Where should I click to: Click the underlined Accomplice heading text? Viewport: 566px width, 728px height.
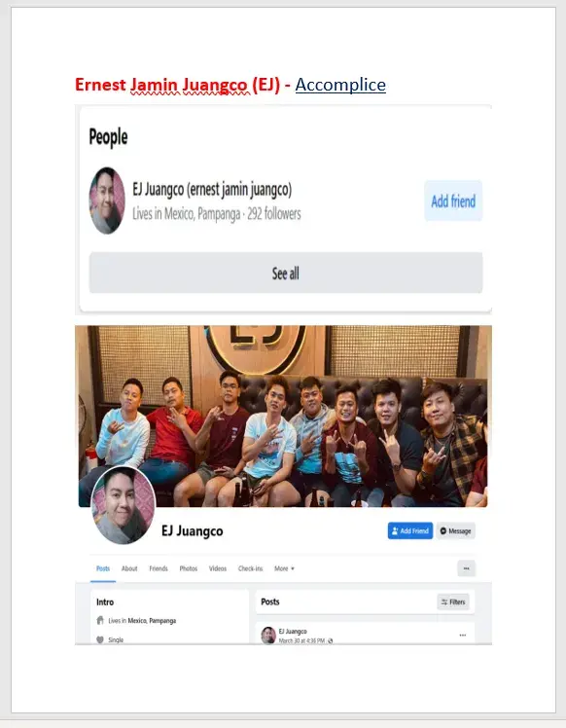(x=340, y=85)
